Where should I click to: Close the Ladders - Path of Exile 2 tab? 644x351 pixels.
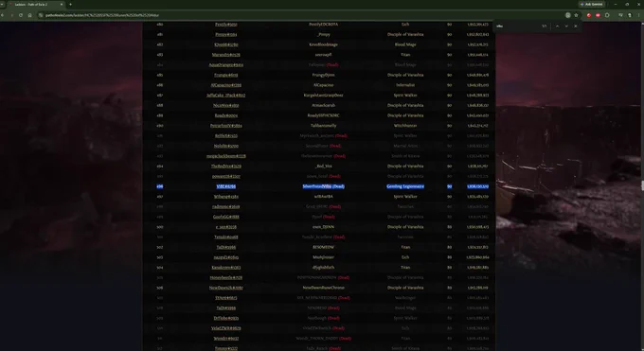coord(62,5)
